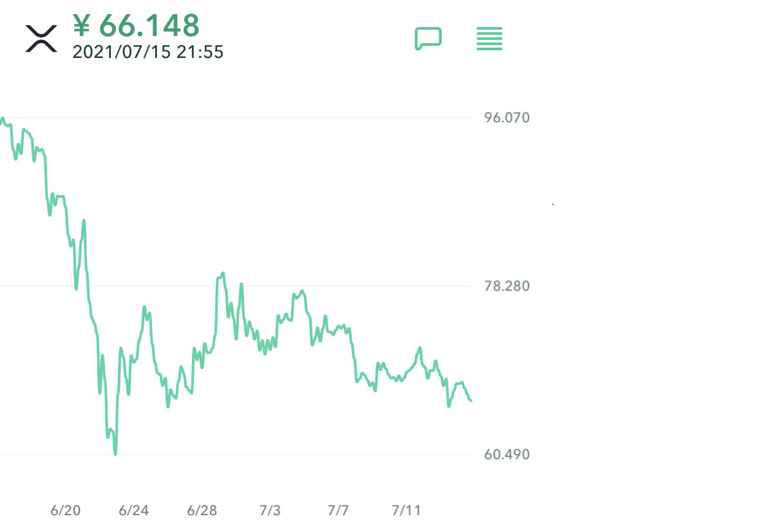Click the ¥ 66.148 current price
This screenshot has width=773, height=532.
[x=137, y=26]
